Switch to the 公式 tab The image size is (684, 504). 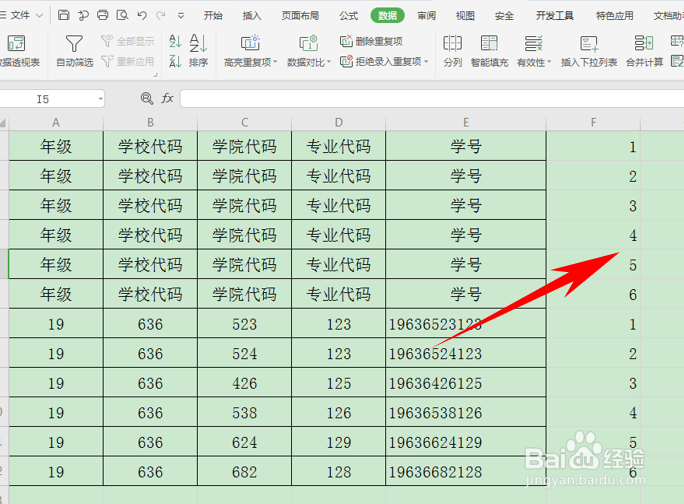point(349,16)
